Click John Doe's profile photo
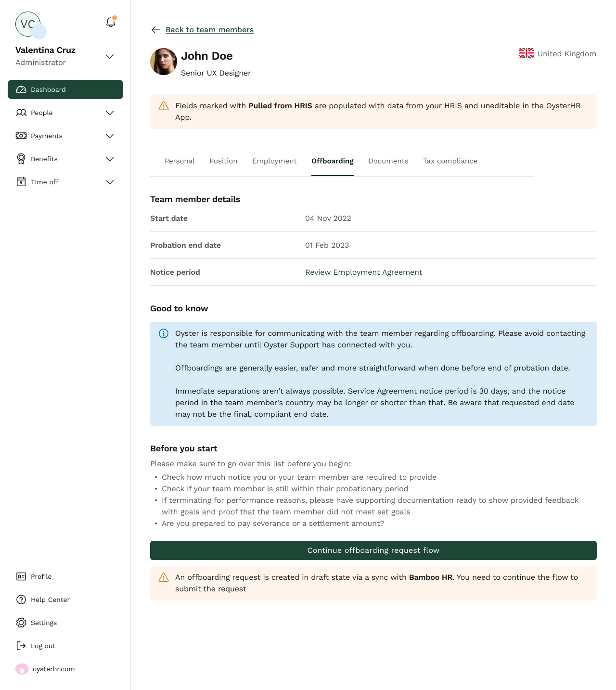 (x=164, y=62)
